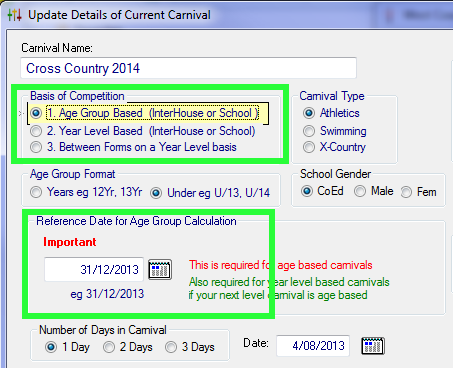Click the Carnival Name input field

(x=188, y=68)
